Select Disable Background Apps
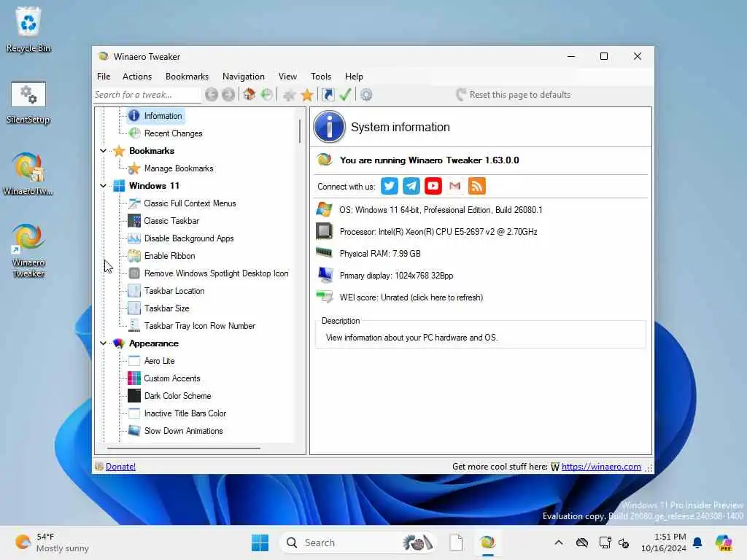This screenshot has width=747, height=560. [x=189, y=238]
